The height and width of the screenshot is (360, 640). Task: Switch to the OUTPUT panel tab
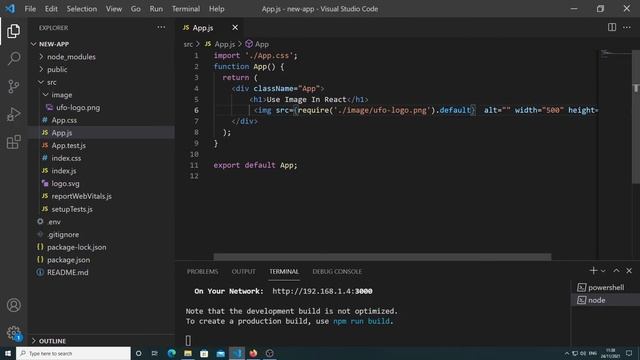click(x=244, y=271)
